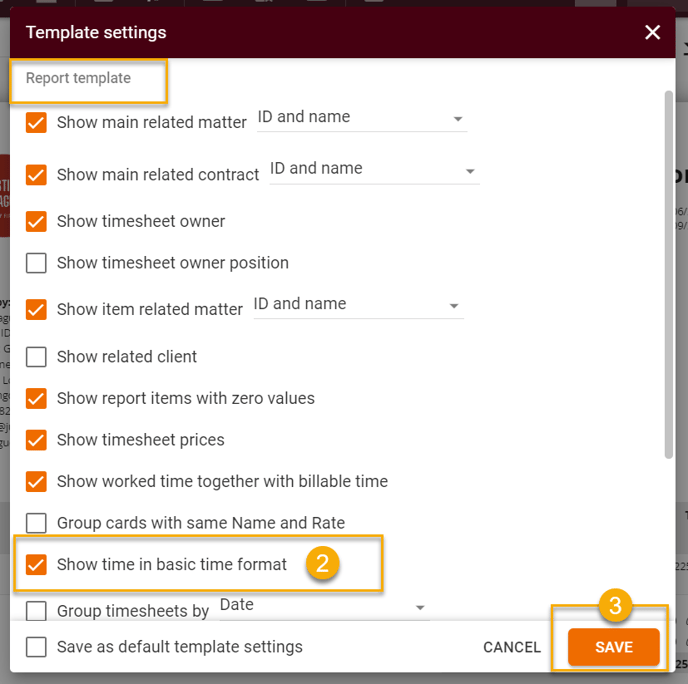This screenshot has height=684, width=688.
Task: Enable Show timesheet owner position
Action: click(36, 263)
